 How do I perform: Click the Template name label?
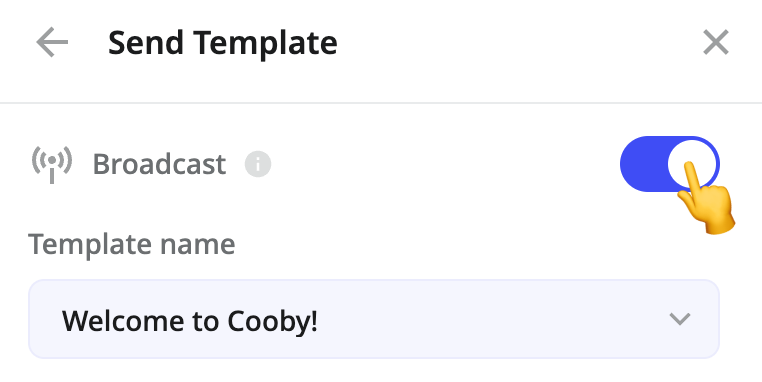click(132, 244)
